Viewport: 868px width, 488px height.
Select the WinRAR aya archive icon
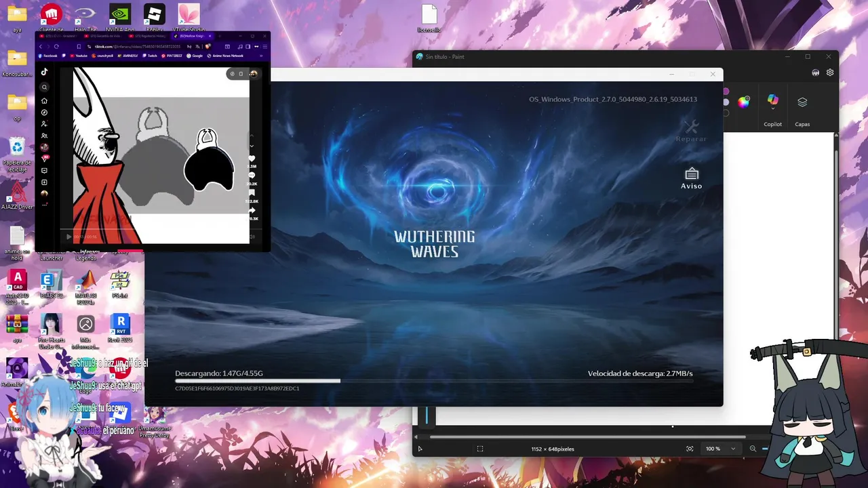click(17, 328)
